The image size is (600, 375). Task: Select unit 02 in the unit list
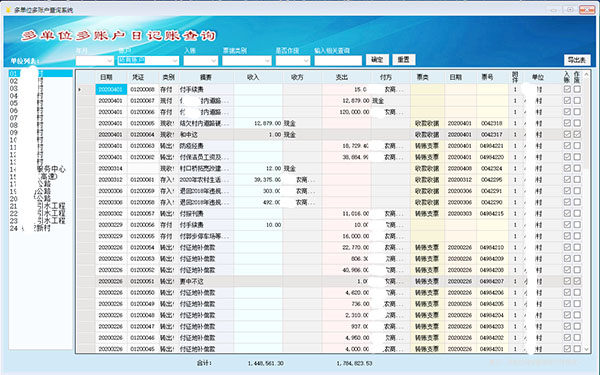point(41,81)
